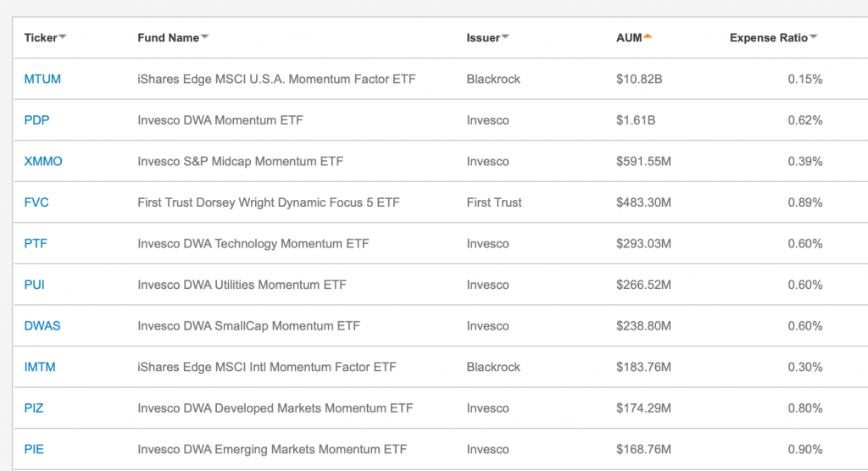868x471 pixels.
Task: Sort table by Ticker column header
Action: (x=45, y=37)
